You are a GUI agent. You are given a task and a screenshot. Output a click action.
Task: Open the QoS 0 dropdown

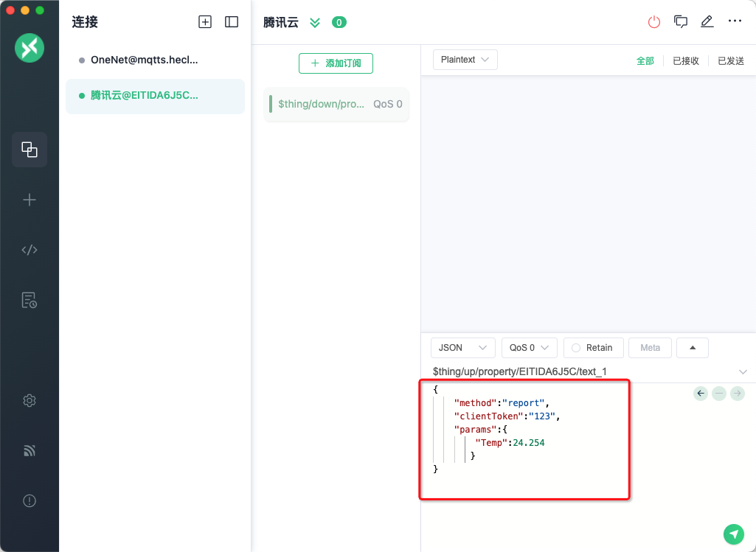pyautogui.click(x=528, y=348)
